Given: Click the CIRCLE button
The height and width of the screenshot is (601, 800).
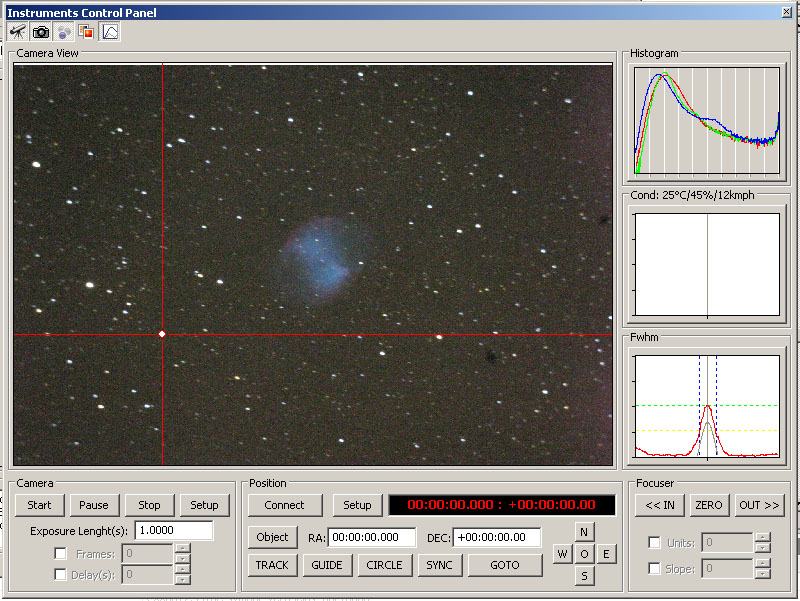Looking at the screenshot, I should pyautogui.click(x=385, y=565).
